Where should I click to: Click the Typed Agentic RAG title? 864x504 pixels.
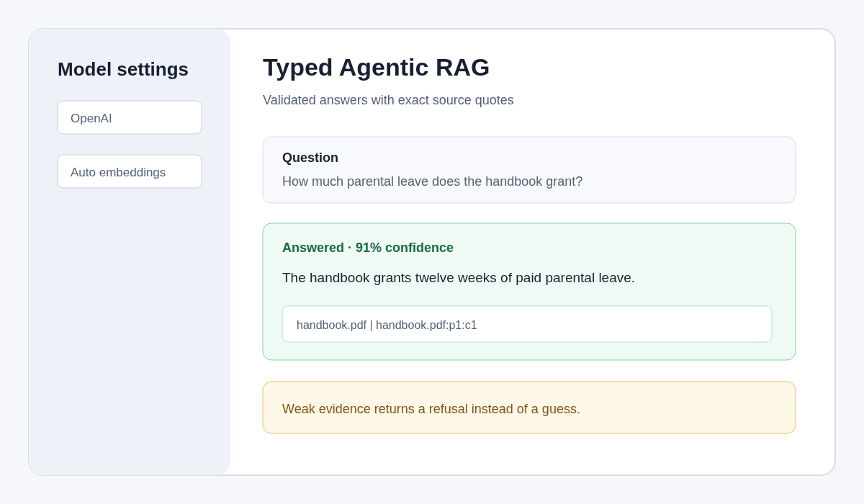(376, 67)
